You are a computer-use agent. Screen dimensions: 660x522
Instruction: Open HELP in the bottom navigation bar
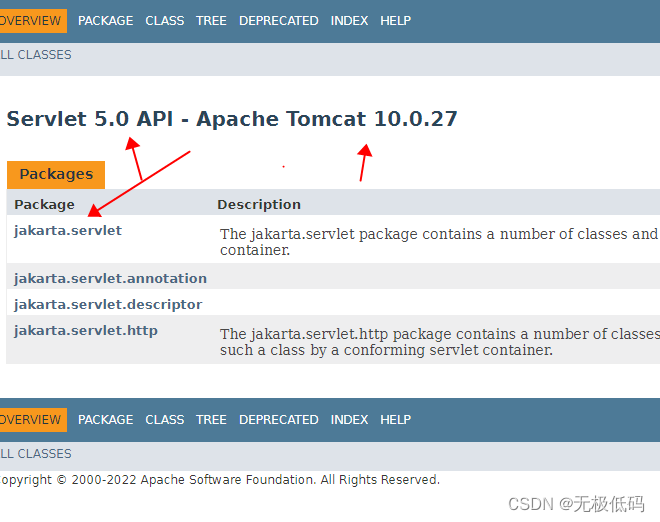(396, 420)
